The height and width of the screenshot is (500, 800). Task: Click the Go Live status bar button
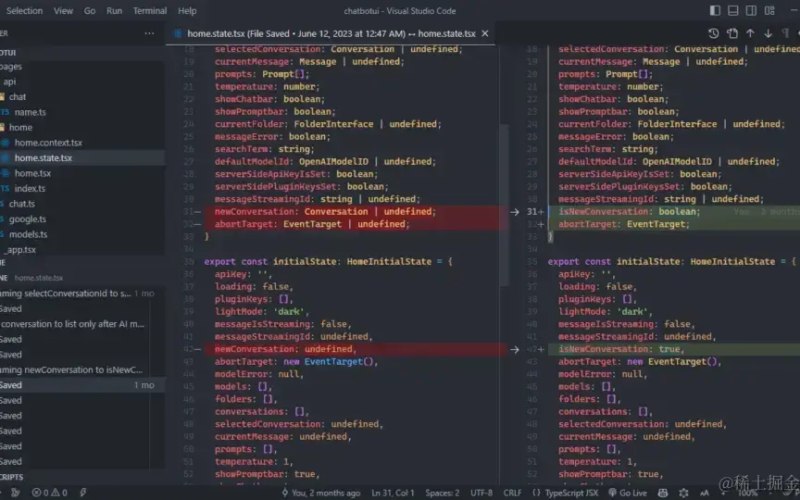[x=627, y=492]
